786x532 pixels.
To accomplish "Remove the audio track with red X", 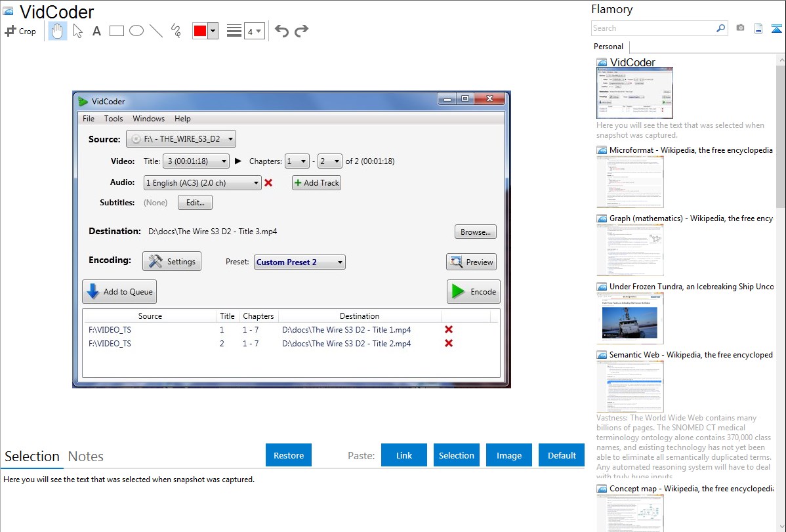I will point(268,182).
